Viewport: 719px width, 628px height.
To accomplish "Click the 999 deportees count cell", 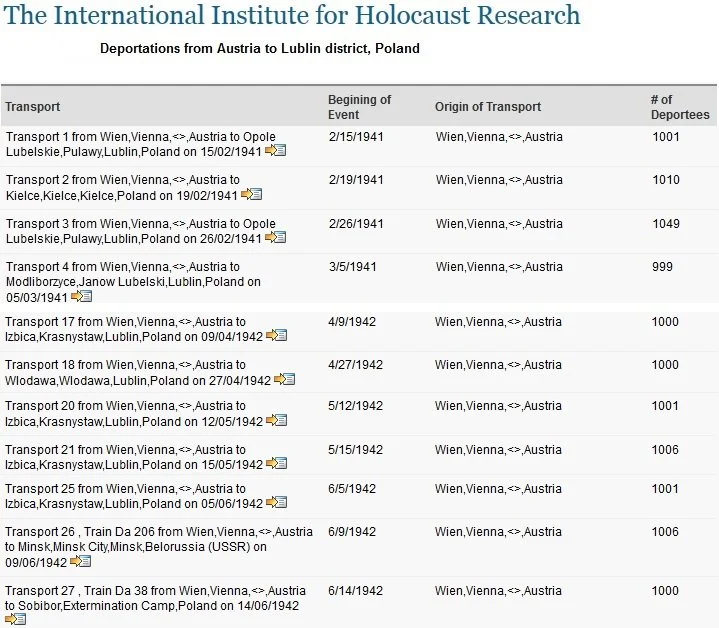I will 662,267.
